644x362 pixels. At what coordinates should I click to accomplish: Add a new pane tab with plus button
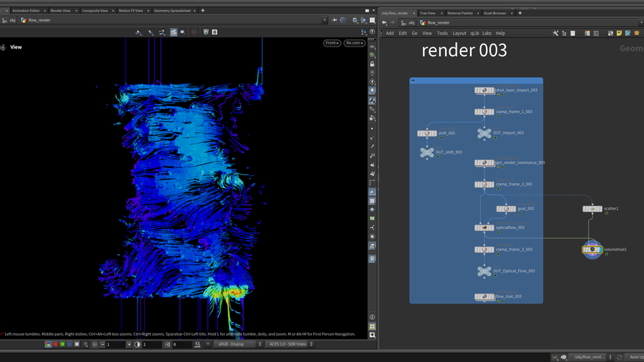click(x=203, y=11)
